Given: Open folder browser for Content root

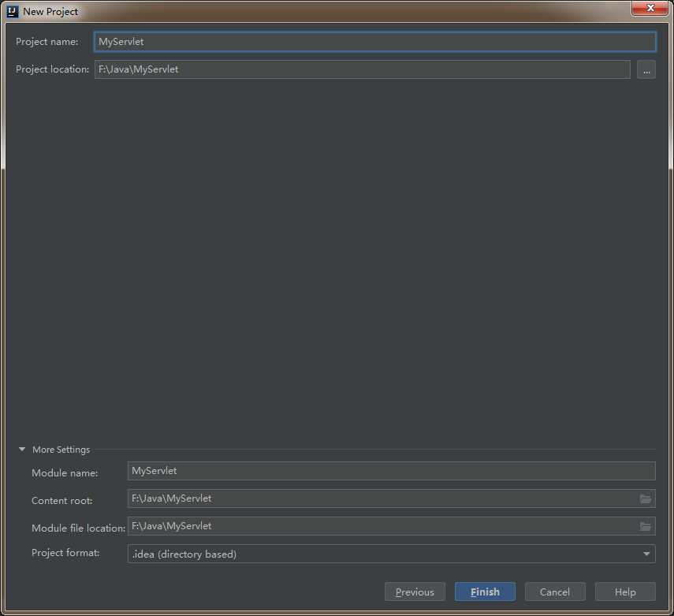Looking at the screenshot, I should 645,499.
